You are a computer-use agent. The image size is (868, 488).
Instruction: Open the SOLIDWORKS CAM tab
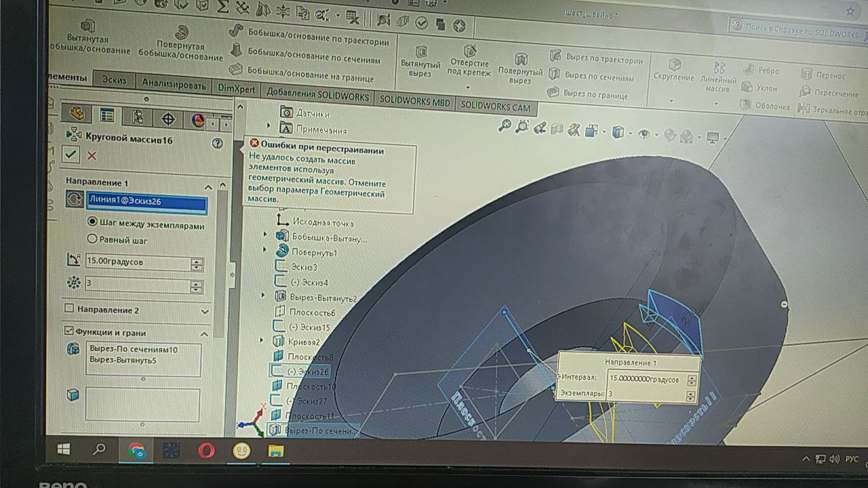[496, 106]
